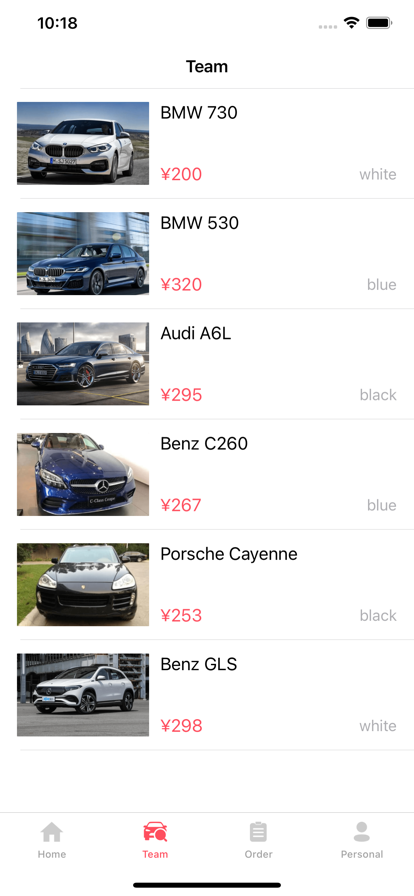
Task: Tap the battery status icon
Action: (379, 23)
